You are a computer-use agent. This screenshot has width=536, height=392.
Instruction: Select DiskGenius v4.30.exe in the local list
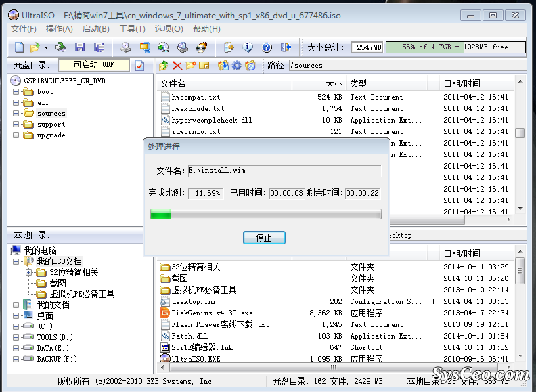tap(212, 313)
